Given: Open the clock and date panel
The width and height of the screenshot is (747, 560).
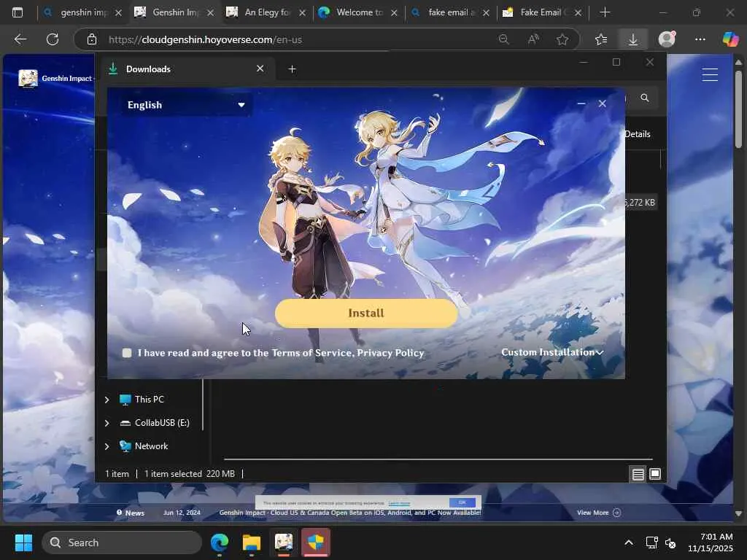Looking at the screenshot, I should 711,542.
